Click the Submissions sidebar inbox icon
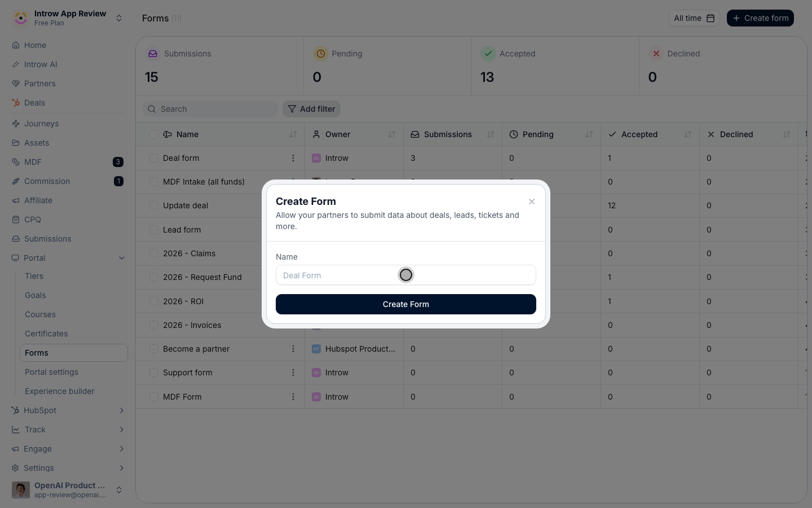The width and height of the screenshot is (812, 508). coord(16,239)
